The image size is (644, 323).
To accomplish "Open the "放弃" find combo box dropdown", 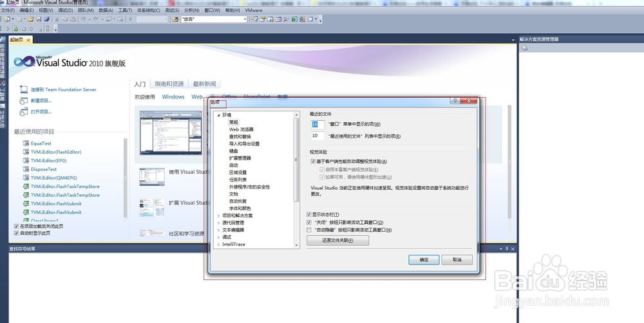I will coord(245,19).
